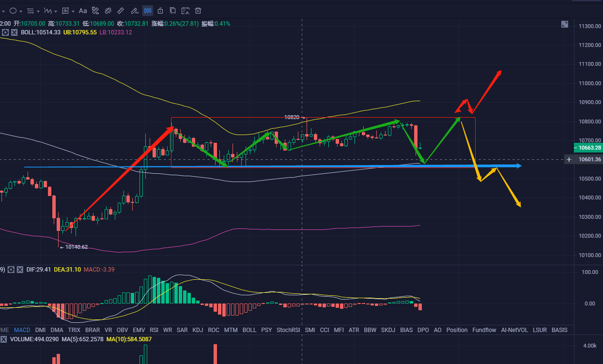Open MACD indicator settings gear

[11, 269]
